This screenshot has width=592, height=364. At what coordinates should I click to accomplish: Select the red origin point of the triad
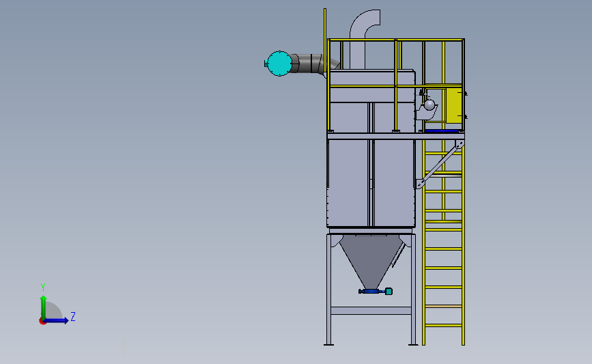pyautogui.click(x=42, y=322)
